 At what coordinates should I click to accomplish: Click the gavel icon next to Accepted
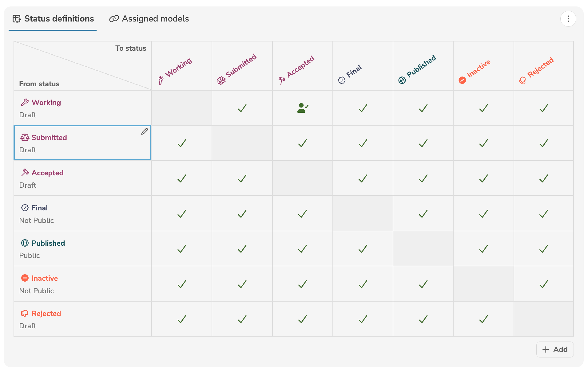[25, 172]
